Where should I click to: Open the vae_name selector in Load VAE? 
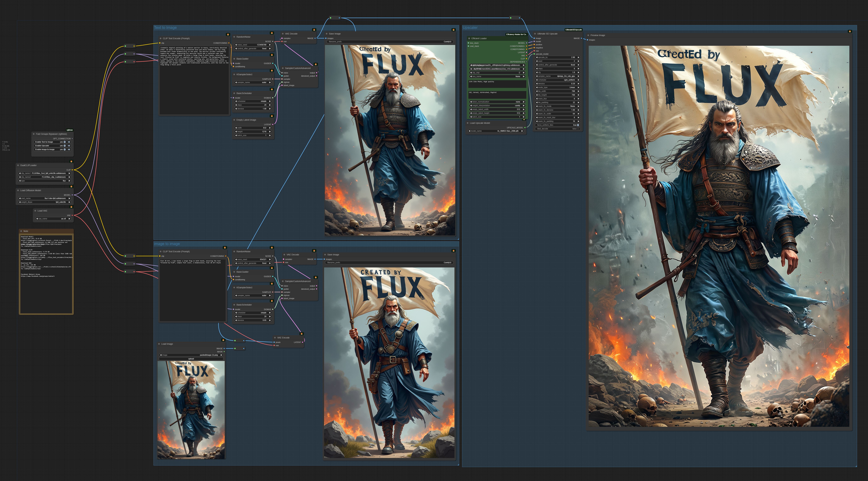[53, 219]
